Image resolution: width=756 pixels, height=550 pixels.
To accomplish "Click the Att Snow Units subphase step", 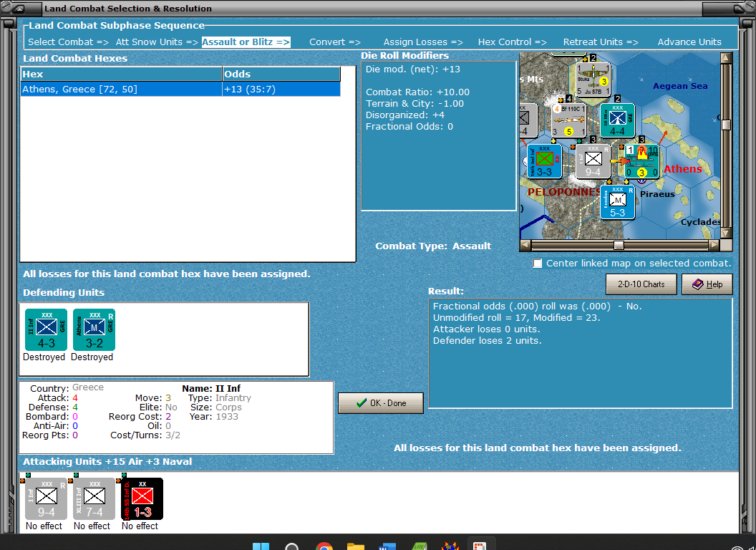I will tap(157, 42).
